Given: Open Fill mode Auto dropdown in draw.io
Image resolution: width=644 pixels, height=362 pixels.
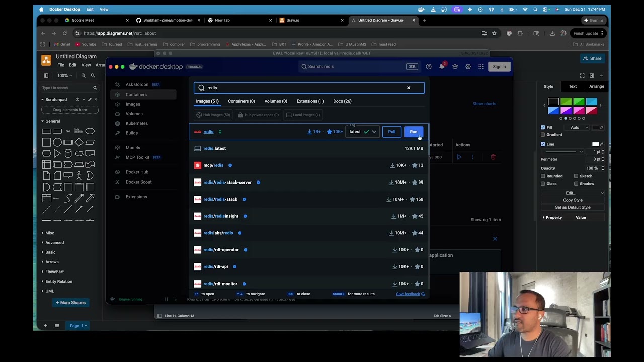Looking at the screenshot, I should click(578, 127).
